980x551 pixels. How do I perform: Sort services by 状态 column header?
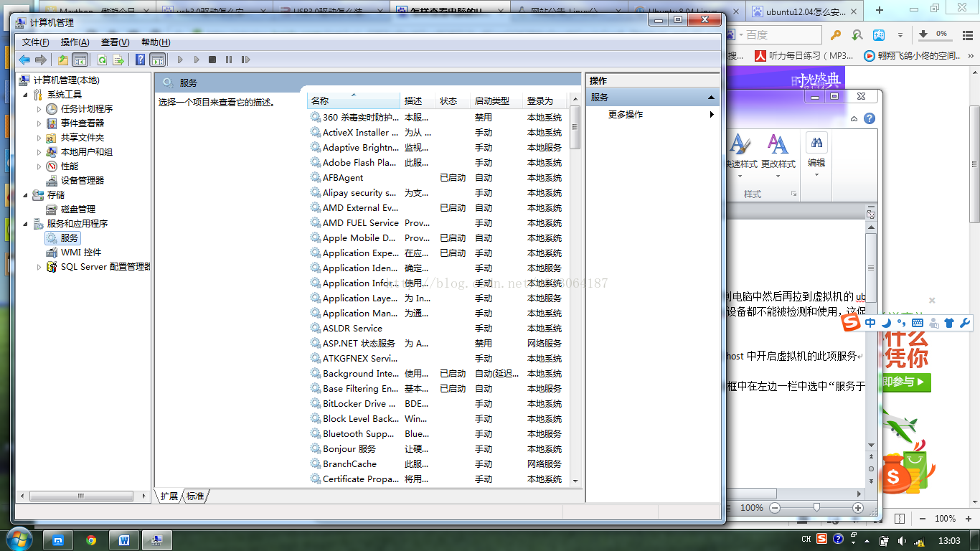click(453, 101)
